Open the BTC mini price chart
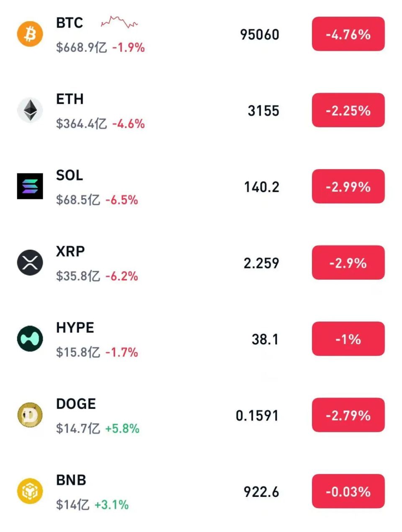The width and height of the screenshot is (402, 532). click(x=119, y=22)
